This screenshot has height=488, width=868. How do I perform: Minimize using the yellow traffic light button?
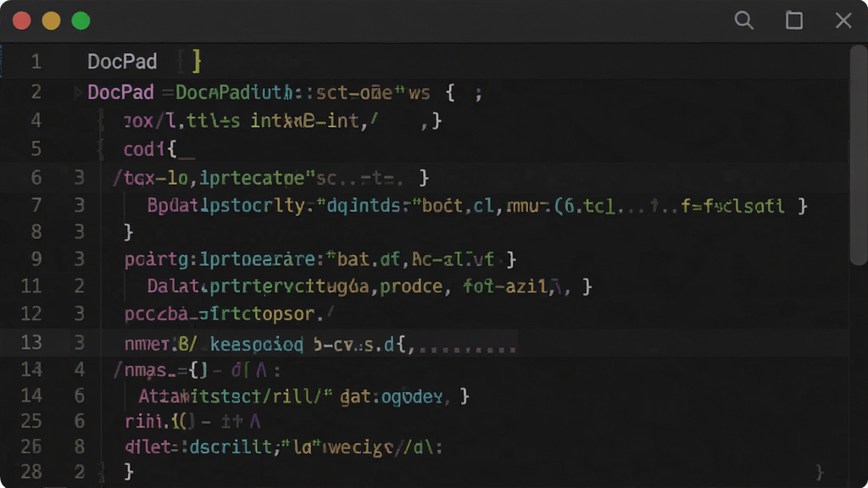[51, 21]
